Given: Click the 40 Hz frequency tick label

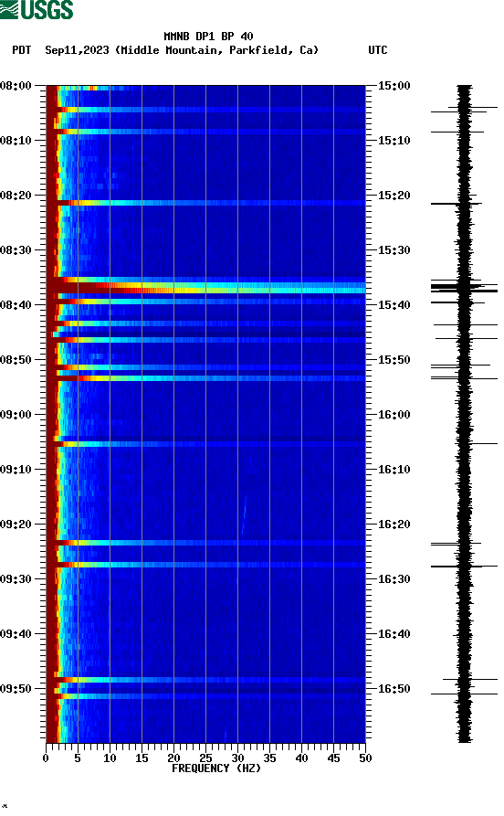Looking at the screenshot, I should 301,758.
